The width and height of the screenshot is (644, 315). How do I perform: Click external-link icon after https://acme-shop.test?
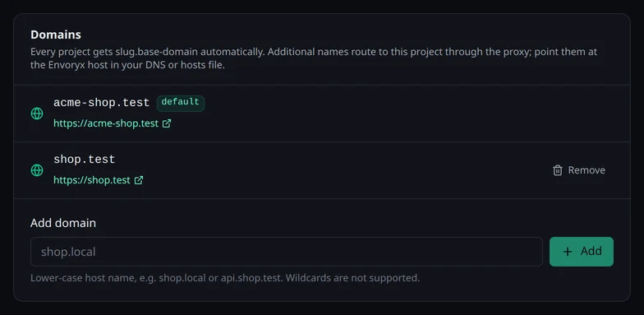click(167, 123)
